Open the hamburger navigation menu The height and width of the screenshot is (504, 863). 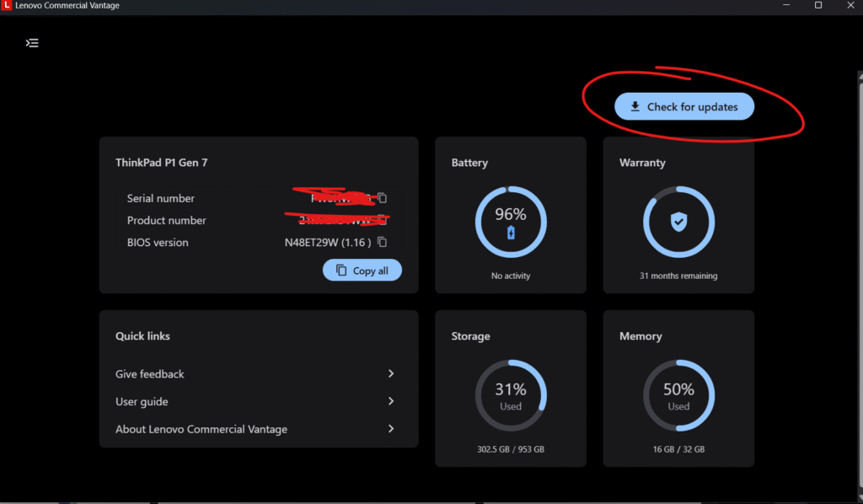32,43
